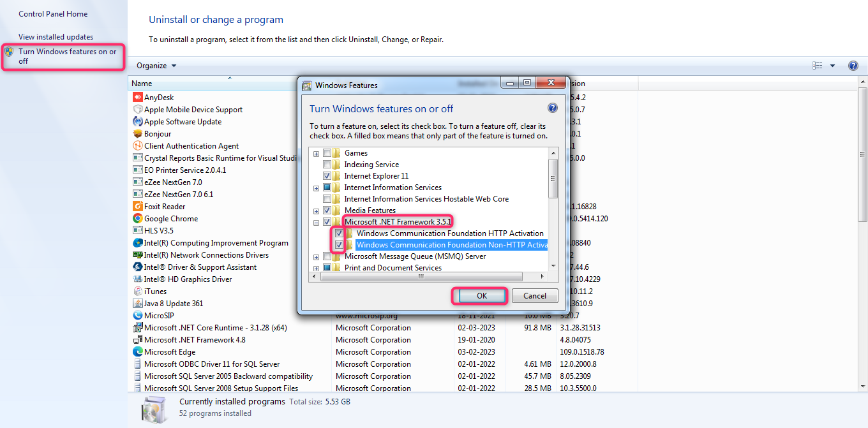Click the Intel Network Connections Drivers icon
The width and height of the screenshot is (868, 428).
pyautogui.click(x=137, y=255)
